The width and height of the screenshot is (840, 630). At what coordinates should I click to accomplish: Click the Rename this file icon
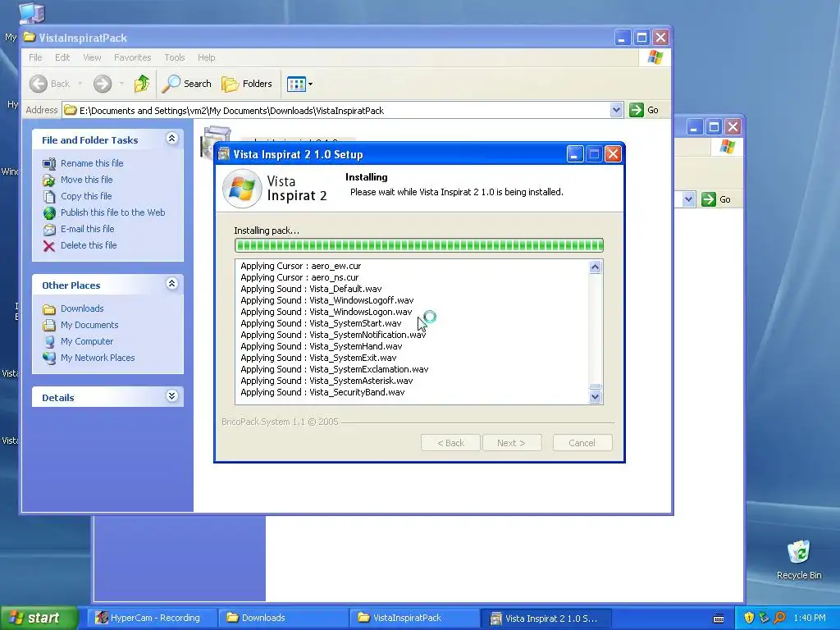coord(48,163)
